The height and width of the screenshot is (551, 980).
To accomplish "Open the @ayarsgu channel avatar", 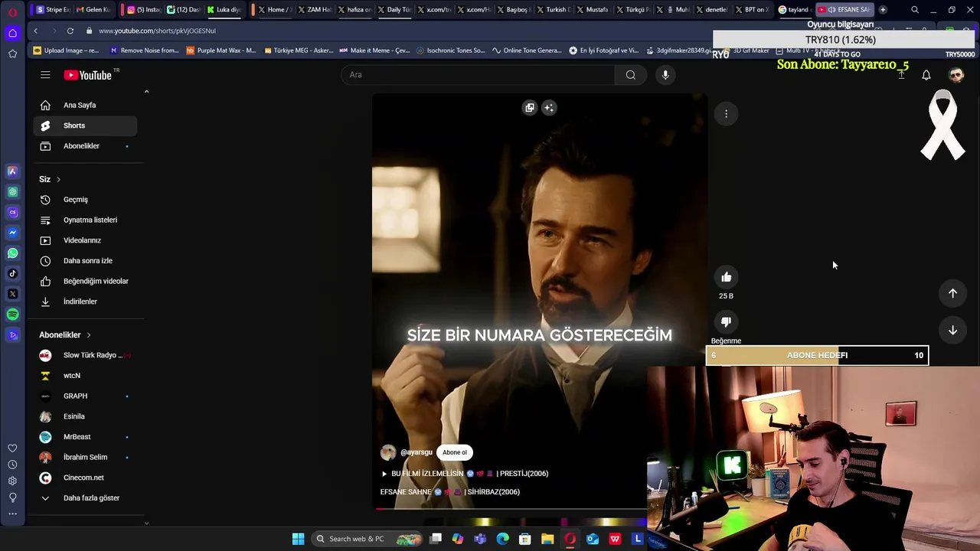I will coord(388,452).
